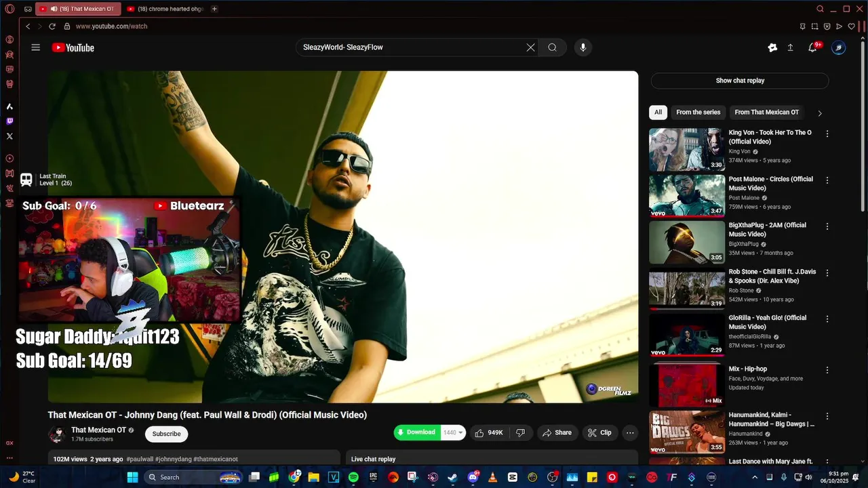Click the green Download button
Viewport: 868px width, 488px height.
point(417,432)
